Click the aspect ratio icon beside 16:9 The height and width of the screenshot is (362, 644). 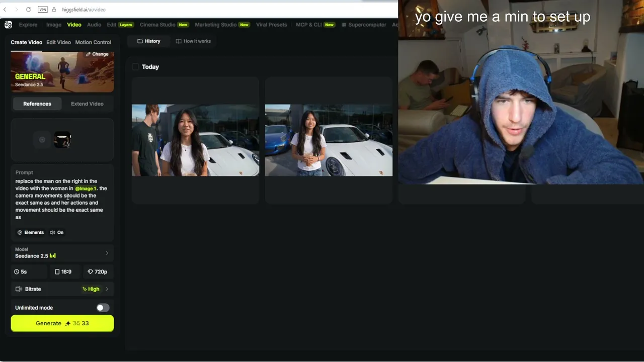click(x=57, y=271)
